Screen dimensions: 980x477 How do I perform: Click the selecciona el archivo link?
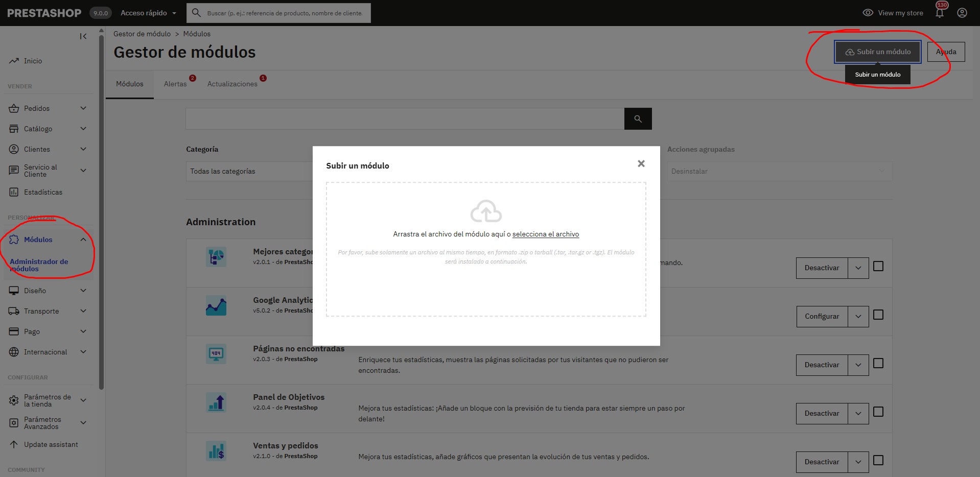tap(545, 234)
